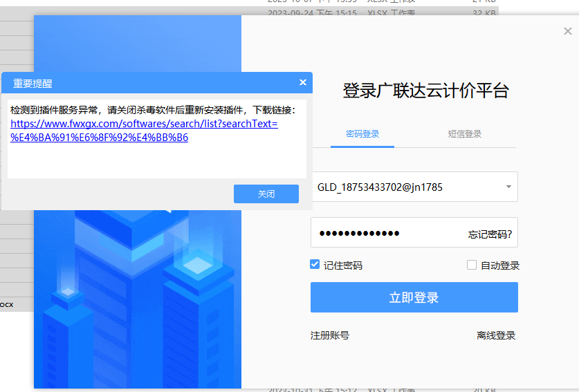Open the 忘记密码? link
Image resolution: width=579 pixels, height=392 pixels.
pos(490,234)
